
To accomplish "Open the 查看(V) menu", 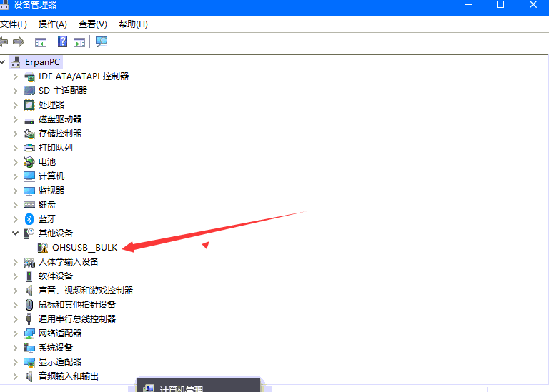I will 93,24.
